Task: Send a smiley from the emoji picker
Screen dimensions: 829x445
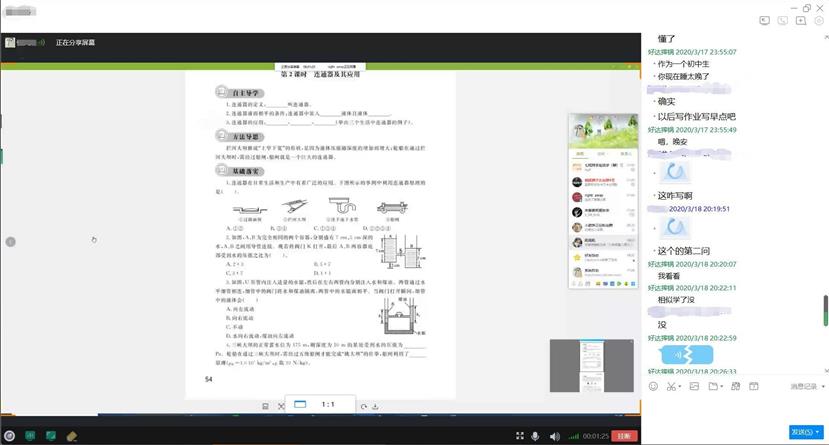Action: pyautogui.click(x=654, y=386)
